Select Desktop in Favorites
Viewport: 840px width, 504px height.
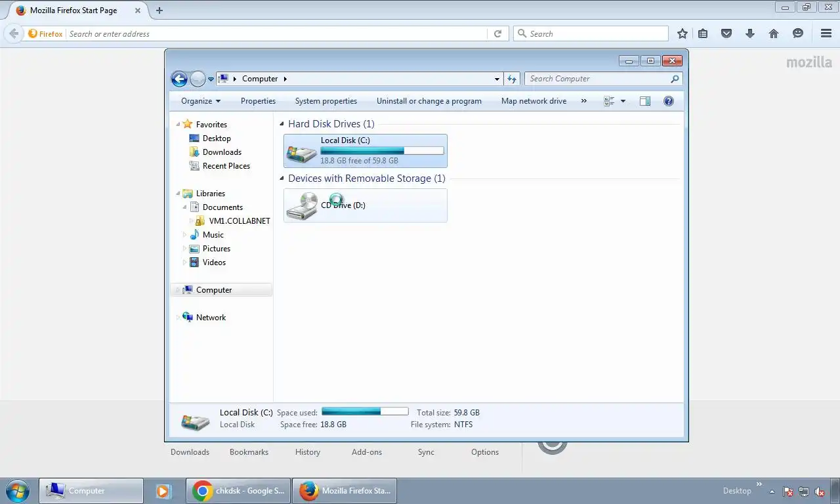(217, 138)
